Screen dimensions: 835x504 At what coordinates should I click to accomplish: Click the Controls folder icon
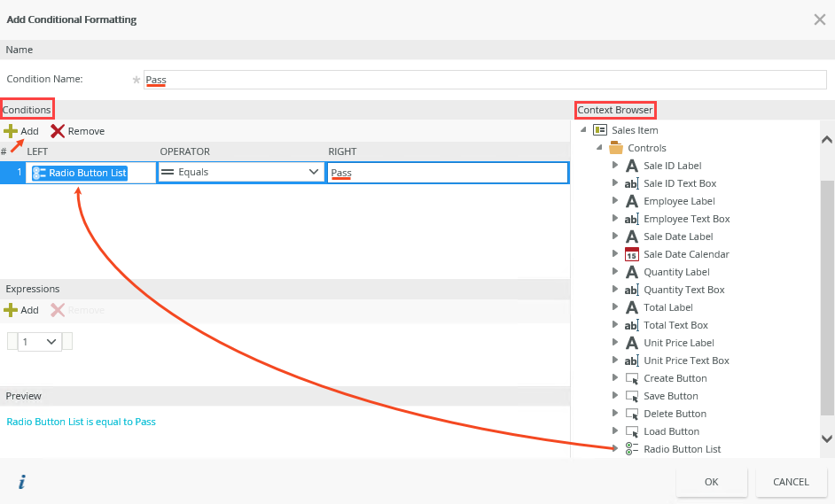pyautogui.click(x=616, y=148)
